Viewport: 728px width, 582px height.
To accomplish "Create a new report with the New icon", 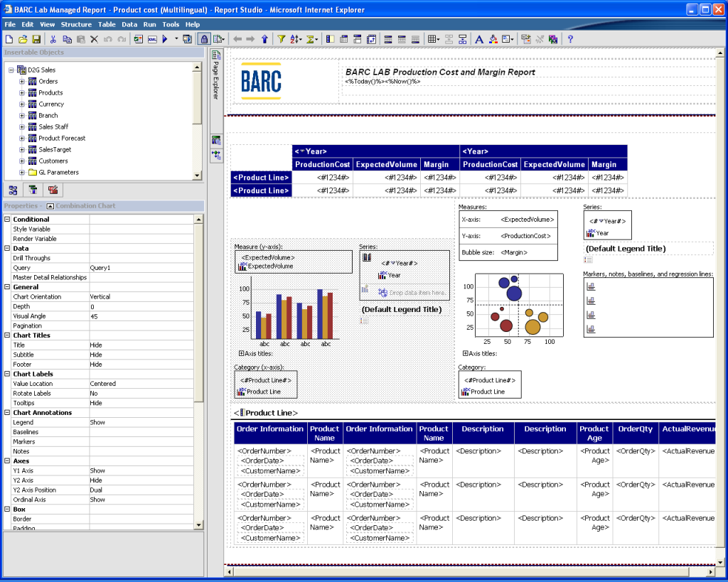I will (x=9, y=40).
